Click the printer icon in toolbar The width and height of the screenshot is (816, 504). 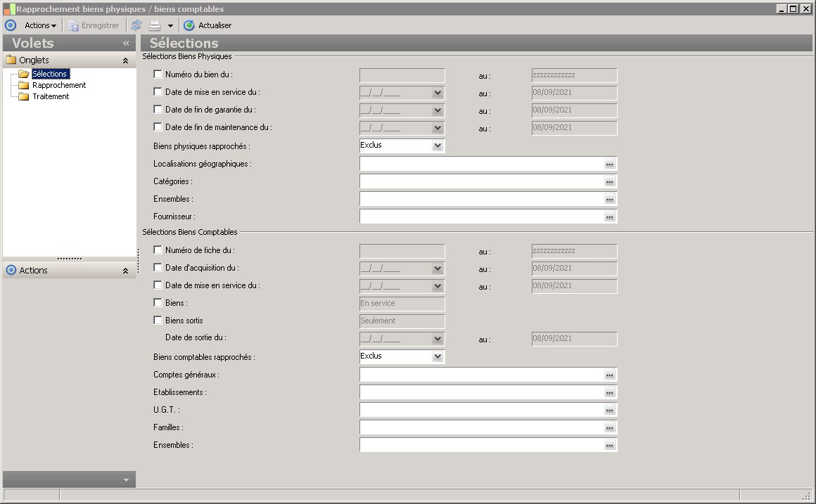click(155, 25)
